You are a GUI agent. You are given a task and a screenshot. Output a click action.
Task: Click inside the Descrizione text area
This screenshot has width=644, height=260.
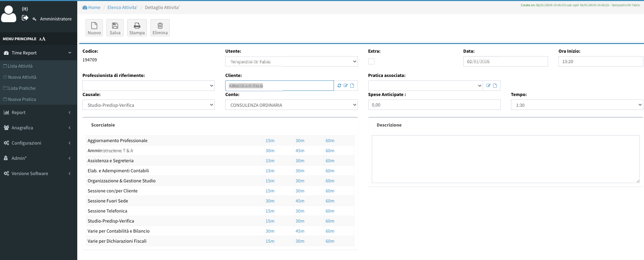click(x=505, y=159)
